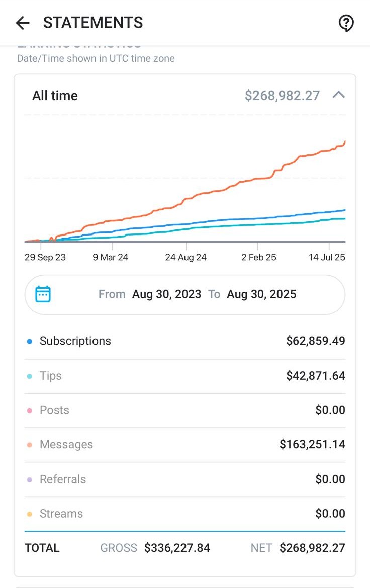Tap the $268,982.27 all-time total
The width and height of the screenshot is (370, 588).
(x=282, y=95)
